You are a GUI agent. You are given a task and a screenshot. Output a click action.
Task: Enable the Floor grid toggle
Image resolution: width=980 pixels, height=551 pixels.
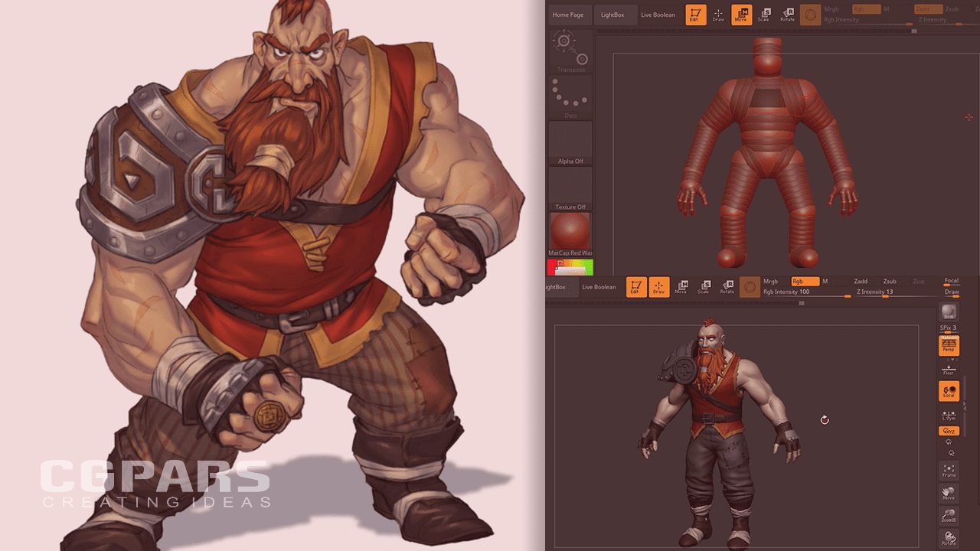[x=949, y=370]
